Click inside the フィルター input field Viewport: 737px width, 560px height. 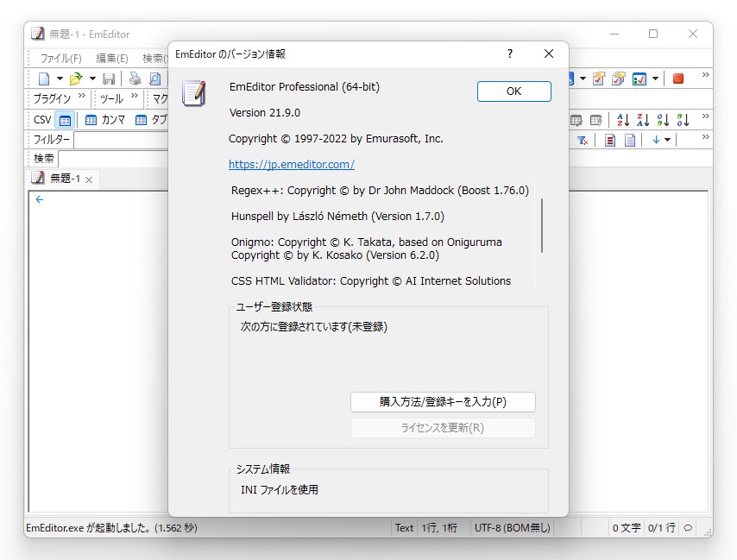[x=121, y=139]
